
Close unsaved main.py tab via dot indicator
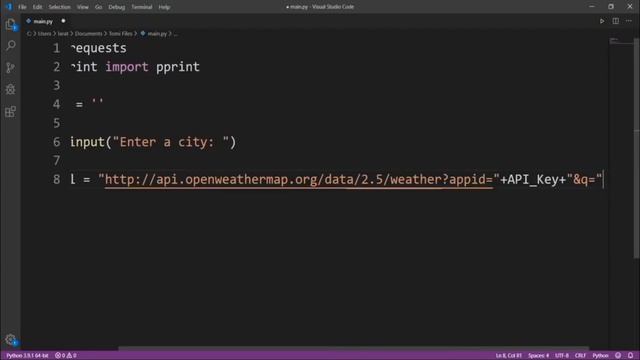pos(63,21)
